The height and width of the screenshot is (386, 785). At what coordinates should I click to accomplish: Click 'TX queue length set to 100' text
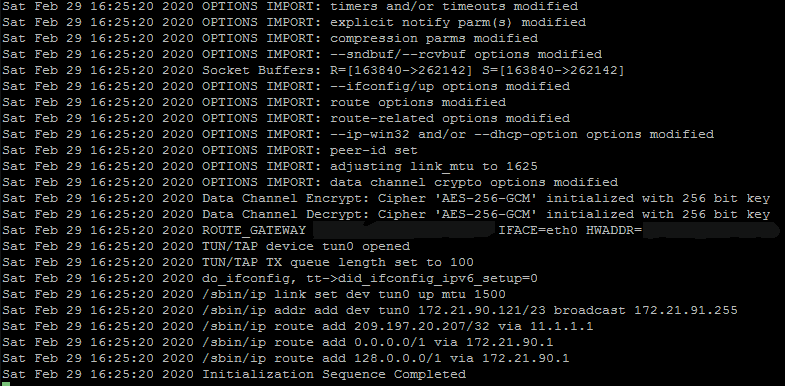point(369,262)
